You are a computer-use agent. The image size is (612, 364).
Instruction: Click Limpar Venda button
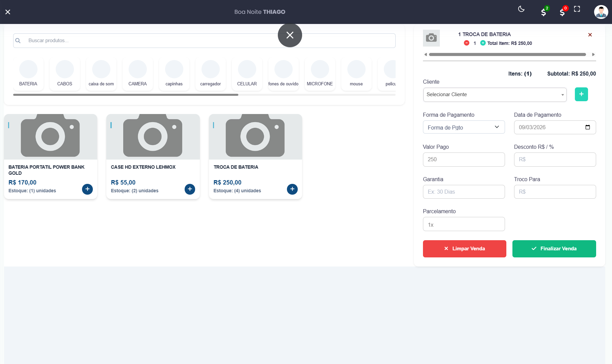(464, 249)
